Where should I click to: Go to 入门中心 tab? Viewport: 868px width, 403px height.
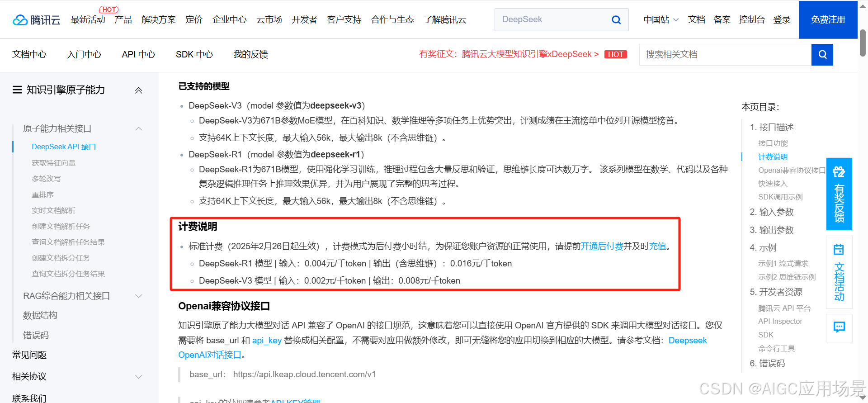84,55
